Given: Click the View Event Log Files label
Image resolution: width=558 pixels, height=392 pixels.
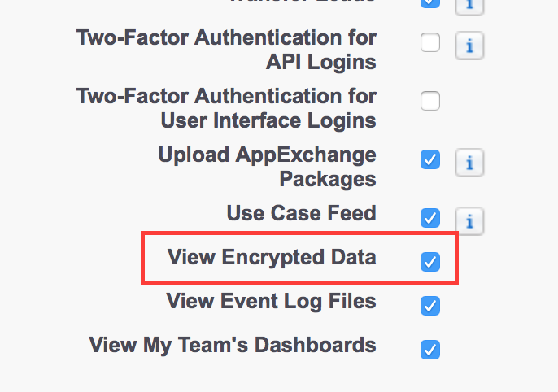Looking at the screenshot, I should point(271,302).
